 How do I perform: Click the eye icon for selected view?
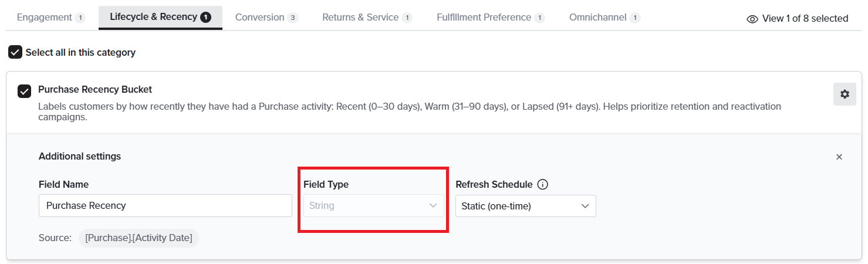pyautogui.click(x=752, y=19)
